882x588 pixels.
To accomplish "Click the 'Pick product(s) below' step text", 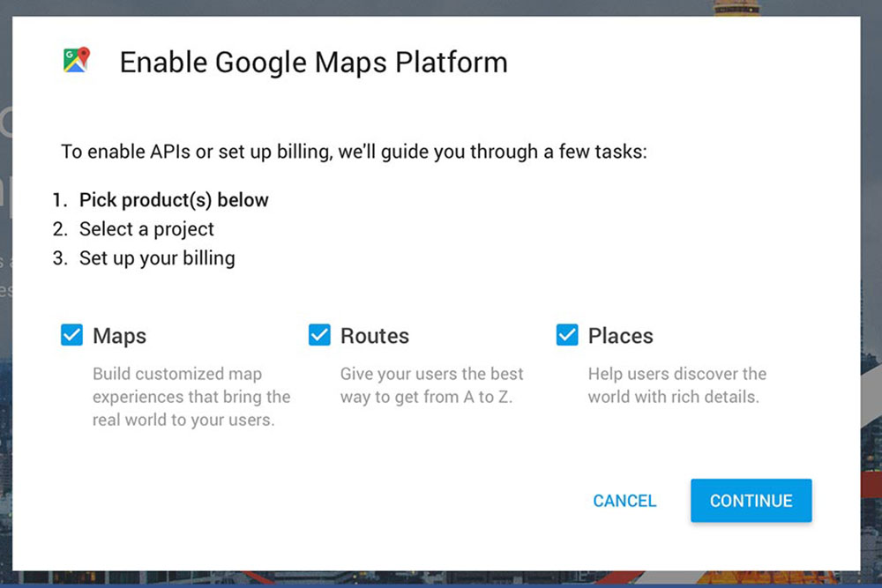I will (174, 200).
